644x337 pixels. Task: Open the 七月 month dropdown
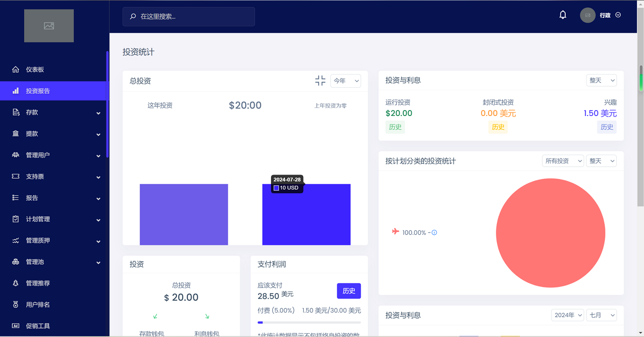[601, 315]
